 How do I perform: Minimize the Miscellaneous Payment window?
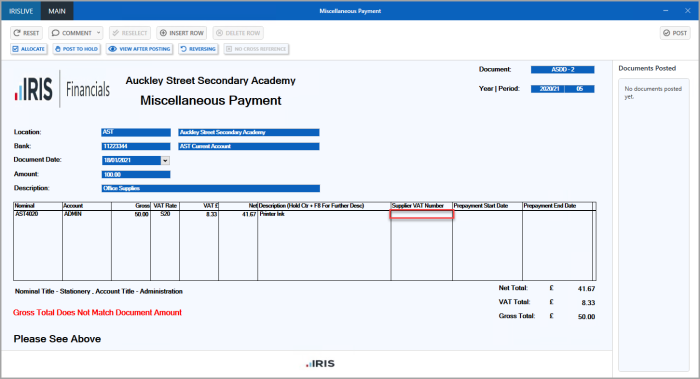(666, 11)
